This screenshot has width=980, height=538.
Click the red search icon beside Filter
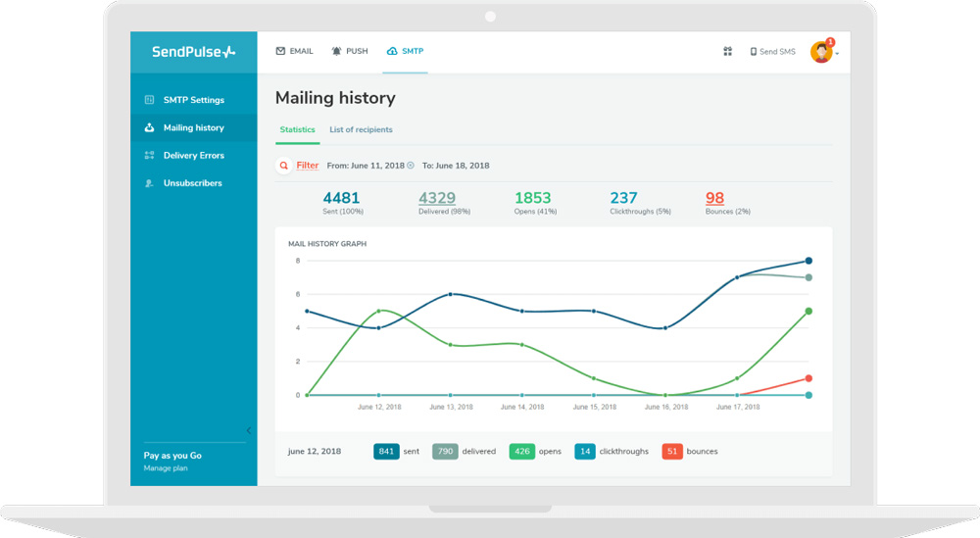(x=284, y=166)
